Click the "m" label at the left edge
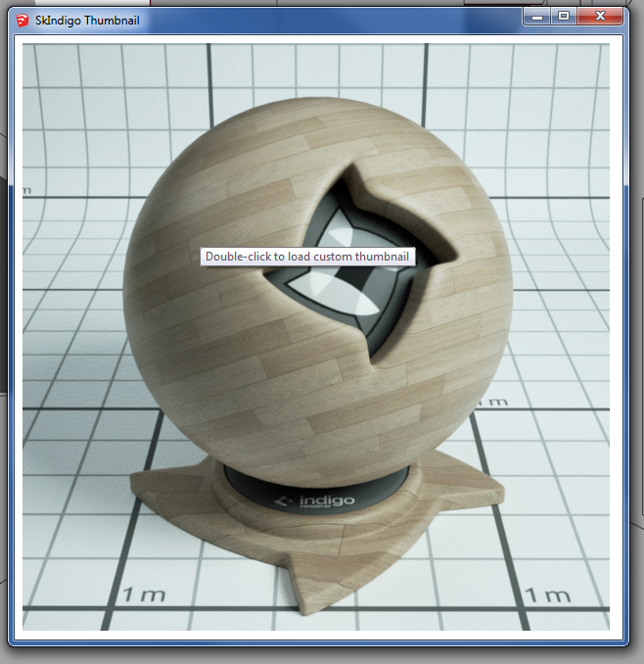644x664 pixels. point(27,189)
